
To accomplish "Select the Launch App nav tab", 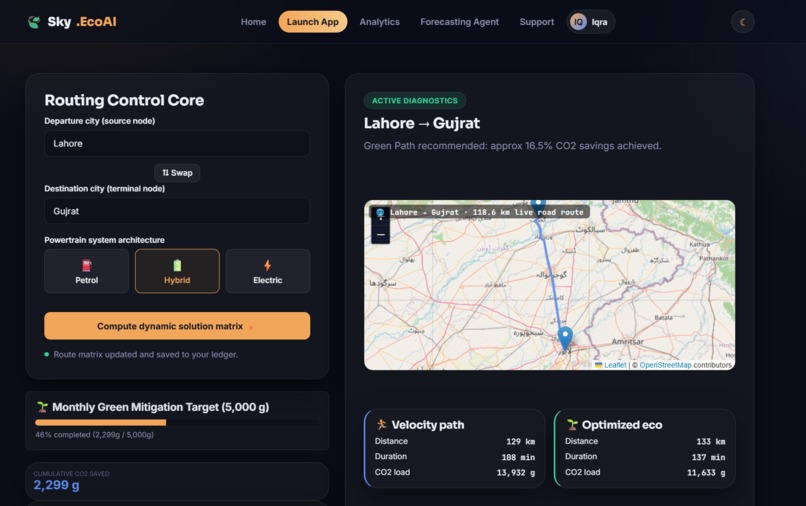I will pos(313,22).
